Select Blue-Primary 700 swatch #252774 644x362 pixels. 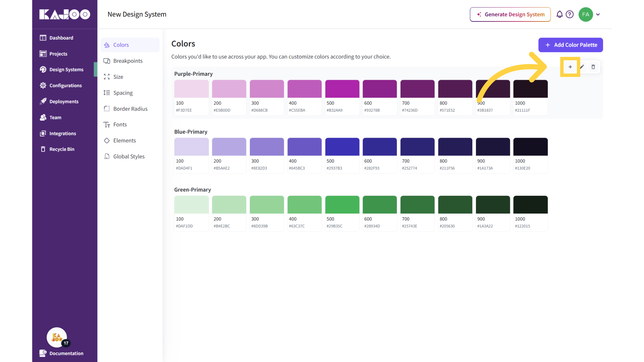point(418,156)
